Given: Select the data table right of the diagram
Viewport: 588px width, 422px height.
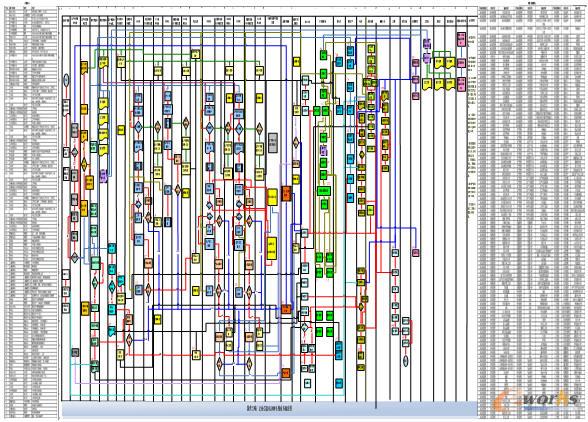Looking at the screenshot, I should point(532,210).
